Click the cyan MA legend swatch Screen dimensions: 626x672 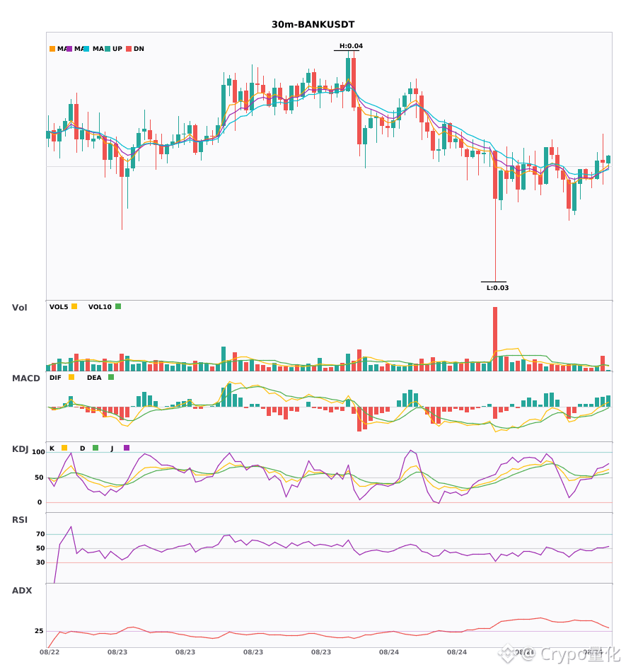point(86,49)
